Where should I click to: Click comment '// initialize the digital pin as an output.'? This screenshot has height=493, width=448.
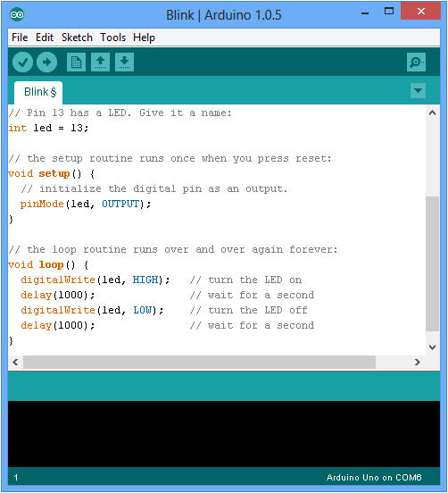(153, 189)
